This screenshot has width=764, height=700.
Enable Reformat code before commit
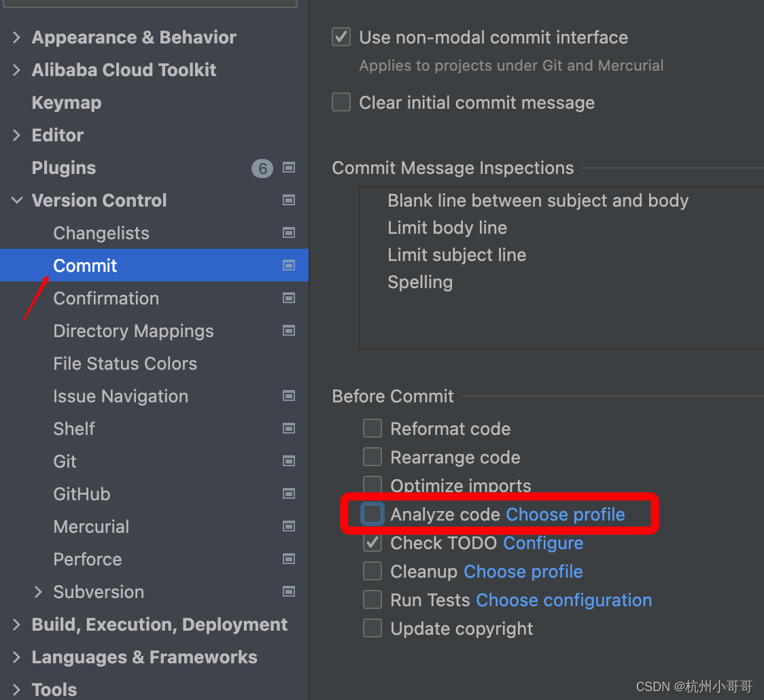coord(372,429)
